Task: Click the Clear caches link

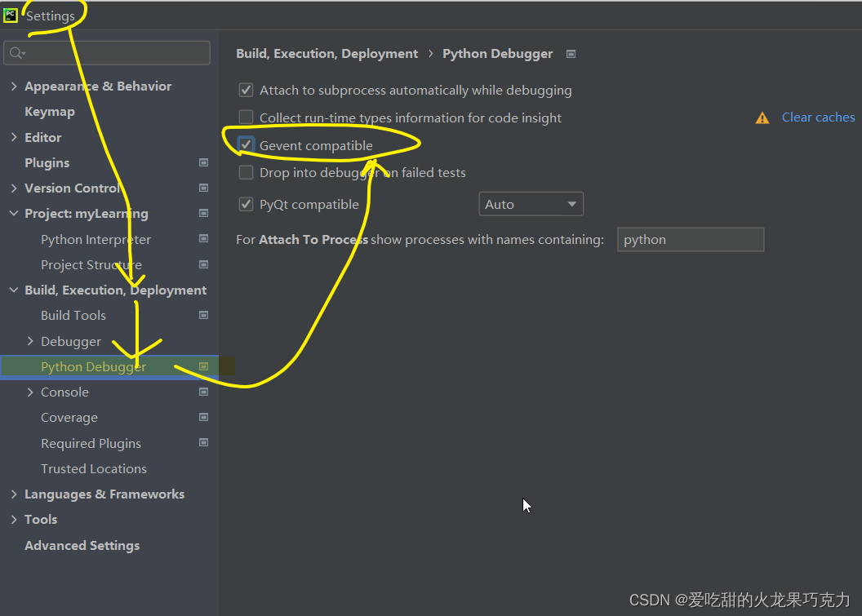Action: tap(818, 117)
